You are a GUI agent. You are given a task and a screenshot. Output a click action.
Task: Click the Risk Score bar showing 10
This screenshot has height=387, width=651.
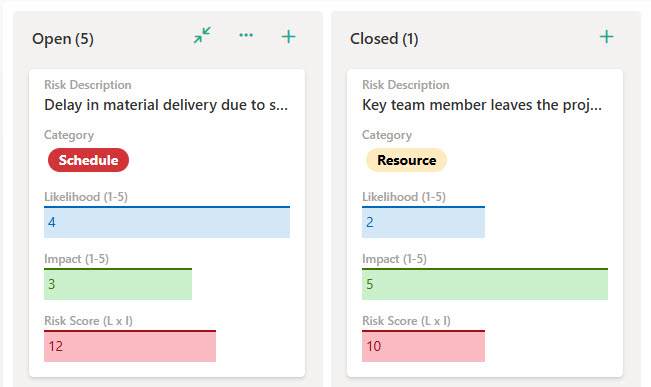(x=423, y=346)
